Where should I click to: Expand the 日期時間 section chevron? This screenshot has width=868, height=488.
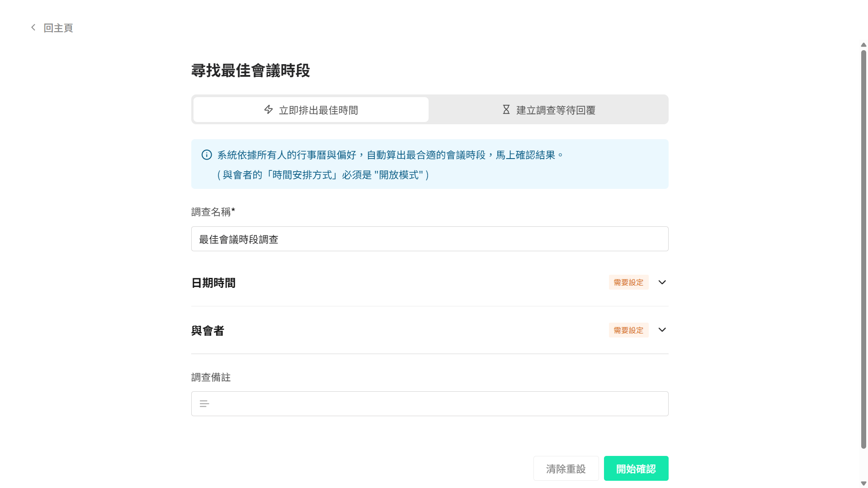click(x=662, y=282)
